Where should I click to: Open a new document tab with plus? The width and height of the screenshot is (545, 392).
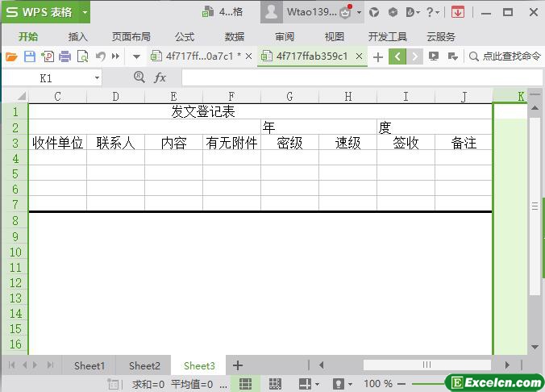click(377, 56)
